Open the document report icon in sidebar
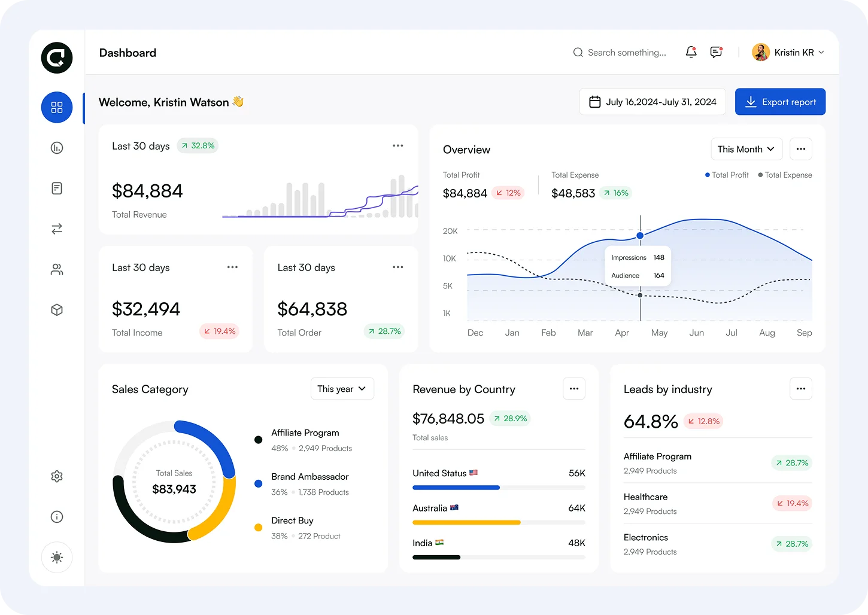This screenshot has height=615, width=868. (57, 188)
